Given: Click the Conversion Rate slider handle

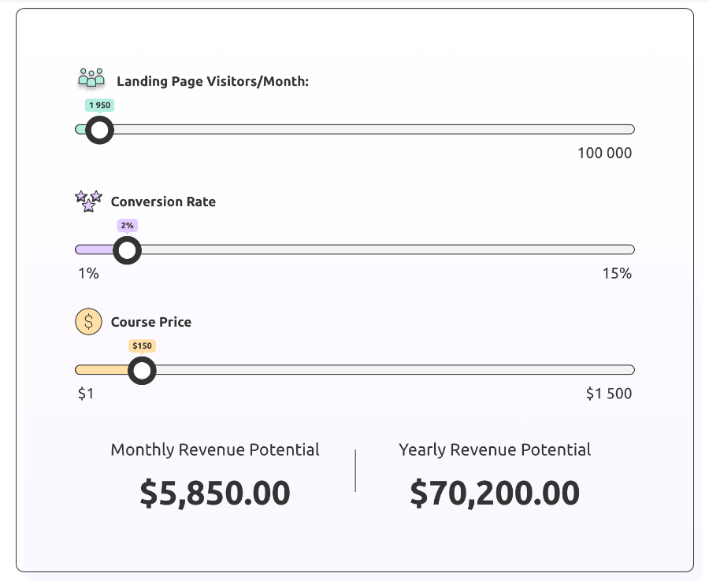Looking at the screenshot, I should tap(127, 250).
